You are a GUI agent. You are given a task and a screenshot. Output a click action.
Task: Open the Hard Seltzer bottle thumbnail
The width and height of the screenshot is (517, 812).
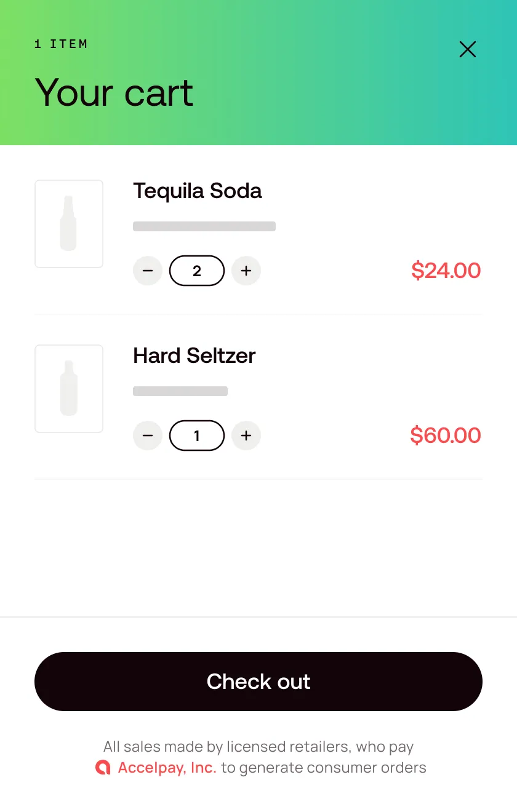point(69,389)
